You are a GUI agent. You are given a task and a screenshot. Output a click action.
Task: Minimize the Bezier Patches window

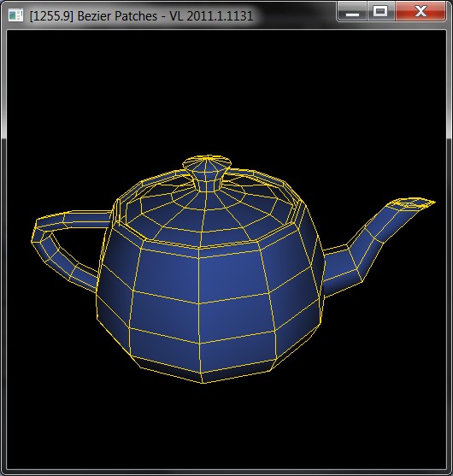pyautogui.click(x=352, y=12)
